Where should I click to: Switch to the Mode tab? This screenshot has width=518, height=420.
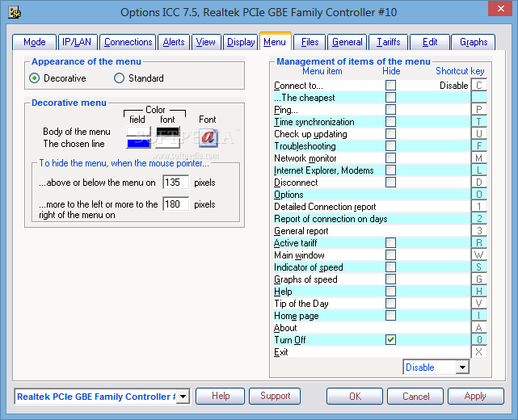tap(35, 42)
